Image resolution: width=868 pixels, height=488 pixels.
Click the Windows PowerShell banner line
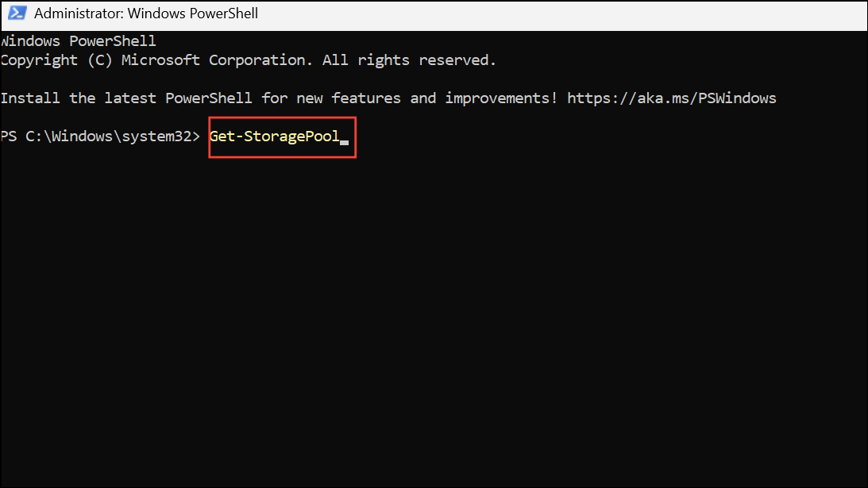point(78,41)
